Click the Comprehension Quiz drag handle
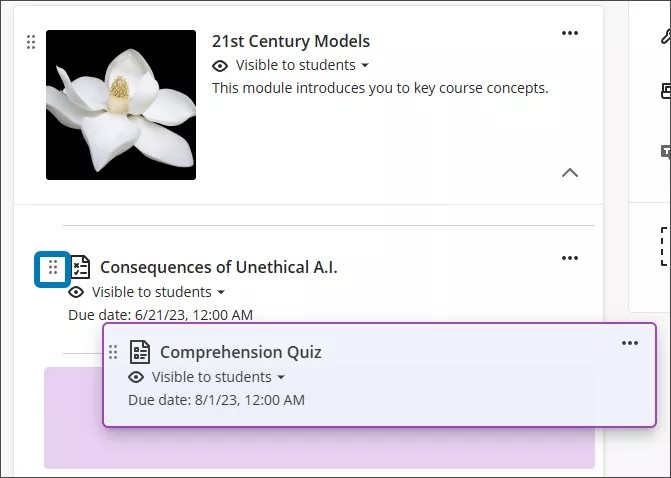 pyautogui.click(x=113, y=352)
